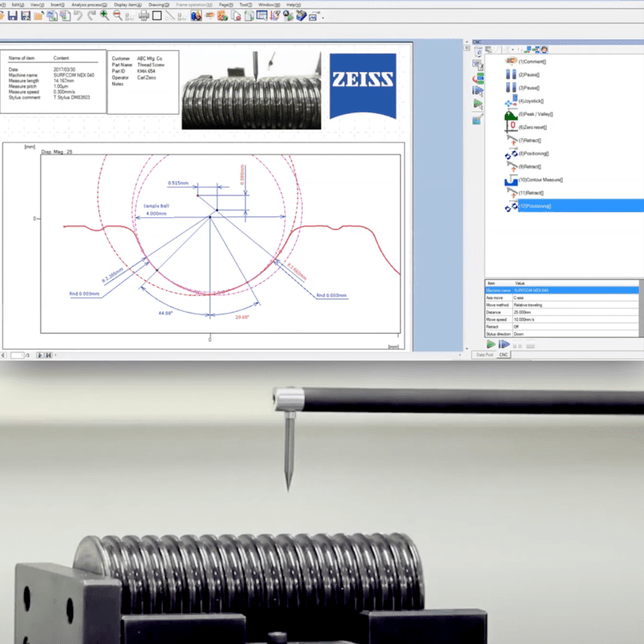Screen dimensions: 644x644
Task: Select the Comment step in CNC list
Action: click(533, 62)
